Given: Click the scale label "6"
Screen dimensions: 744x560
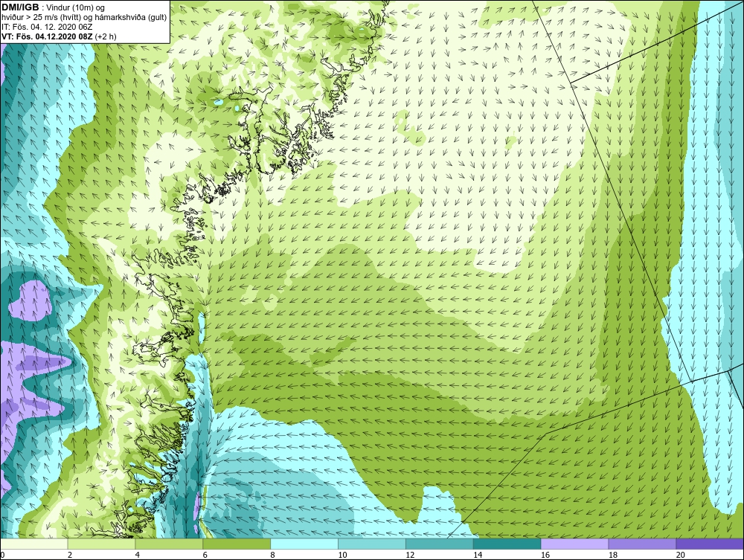Looking at the screenshot, I should 205,555.
